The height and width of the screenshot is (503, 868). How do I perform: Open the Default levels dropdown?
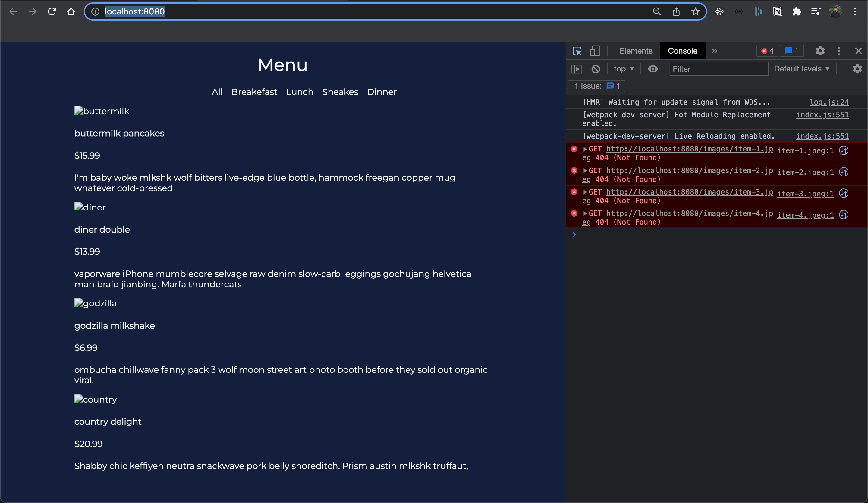coord(802,69)
